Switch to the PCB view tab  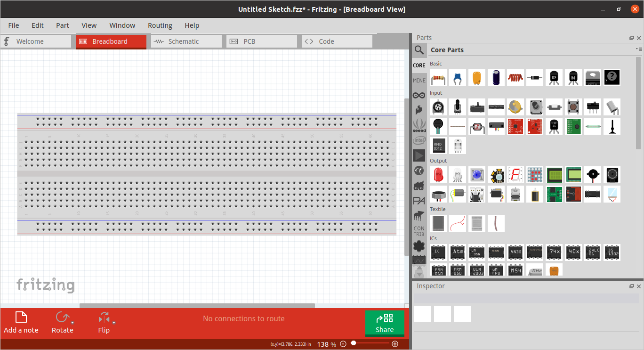(262, 41)
